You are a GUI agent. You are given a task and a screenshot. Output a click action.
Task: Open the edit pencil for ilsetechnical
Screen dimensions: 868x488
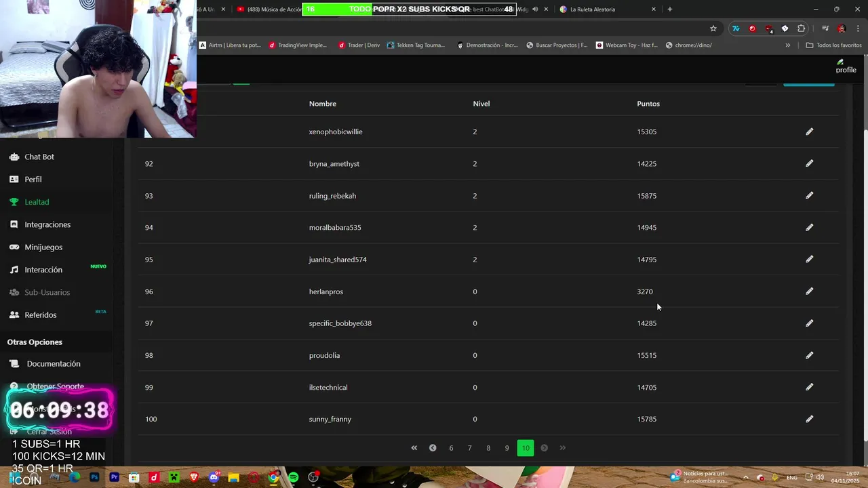pos(809,387)
